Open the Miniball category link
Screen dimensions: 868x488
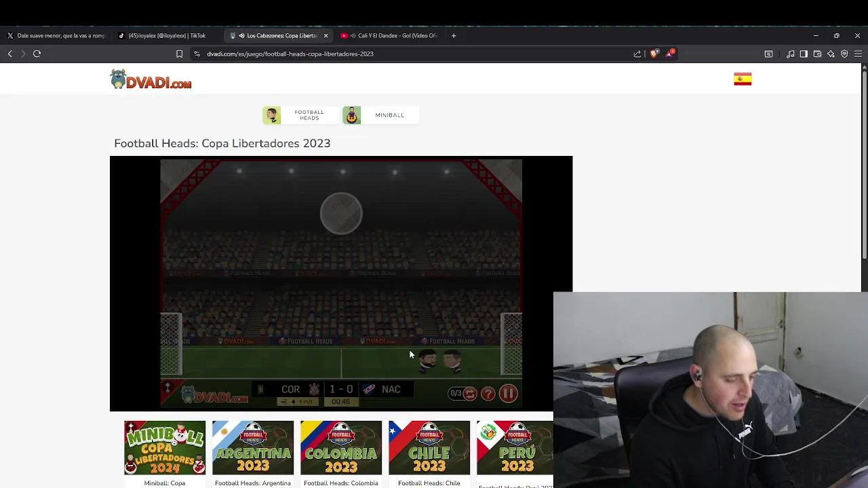[380, 115]
